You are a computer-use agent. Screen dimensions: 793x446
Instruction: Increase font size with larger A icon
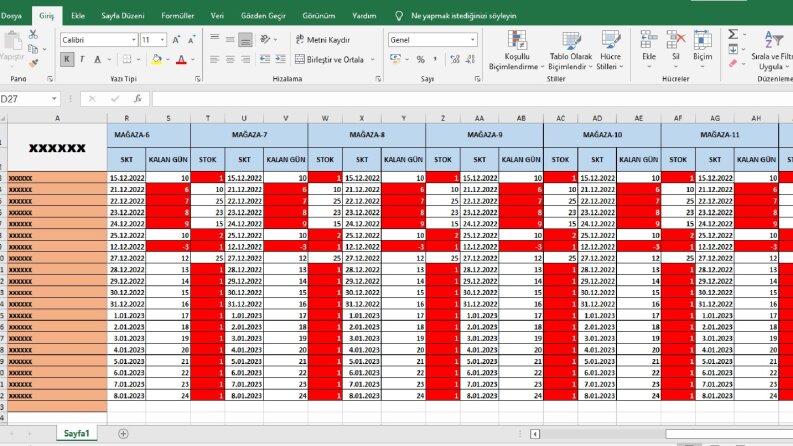click(176, 40)
